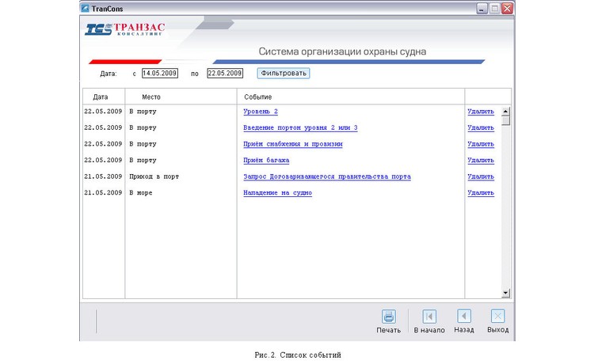
Task: Click the 'Дата' column header
Action: (101, 97)
